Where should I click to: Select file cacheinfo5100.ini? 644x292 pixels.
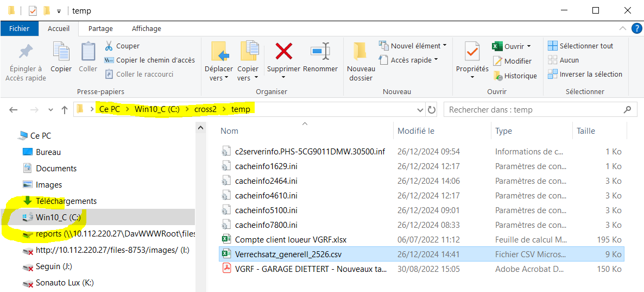click(266, 210)
